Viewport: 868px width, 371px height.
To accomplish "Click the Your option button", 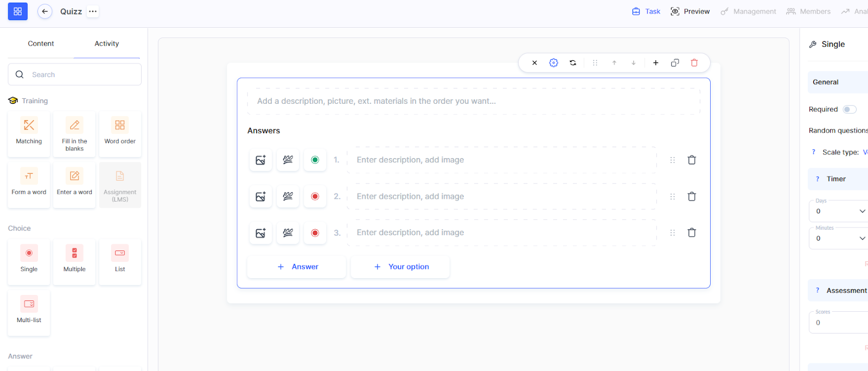I will (400, 267).
